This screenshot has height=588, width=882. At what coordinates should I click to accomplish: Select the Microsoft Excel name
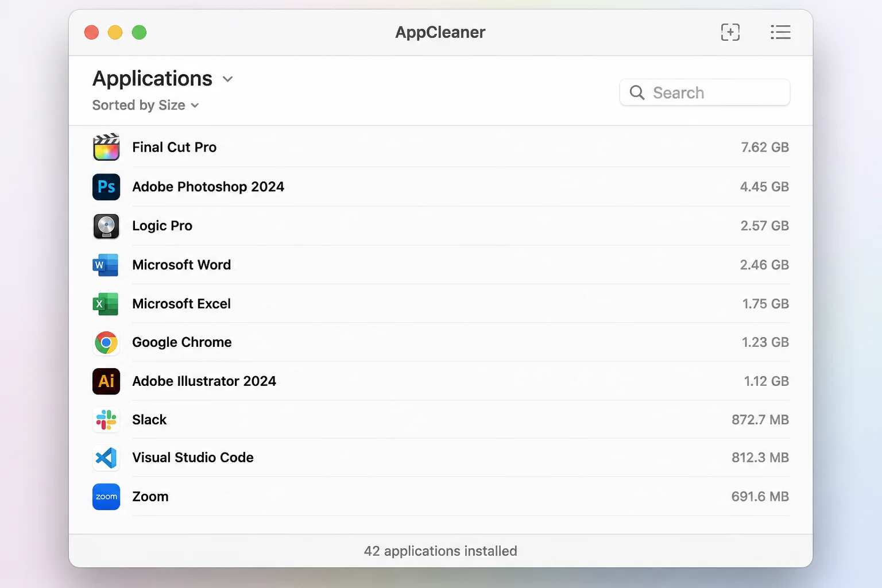[x=181, y=304]
